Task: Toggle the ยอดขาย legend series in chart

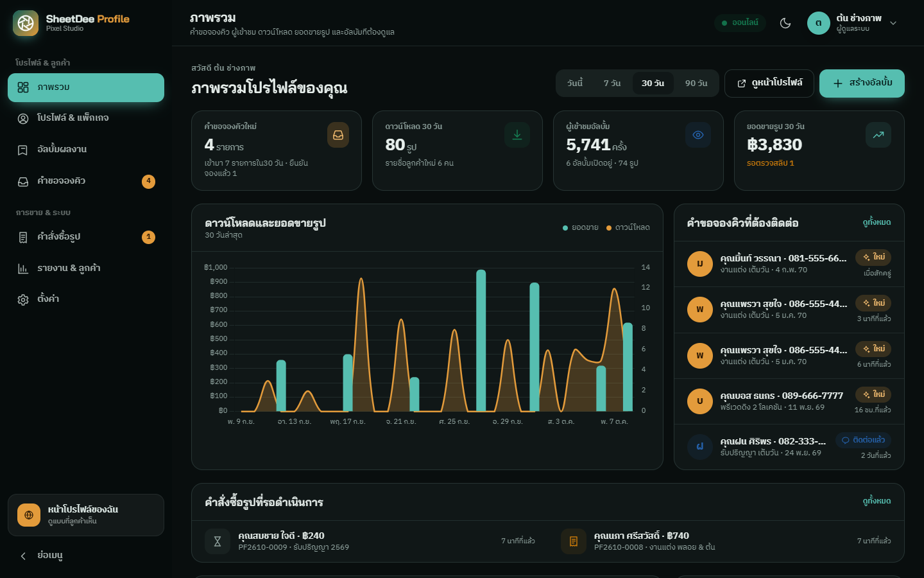Action: click(x=581, y=227)
